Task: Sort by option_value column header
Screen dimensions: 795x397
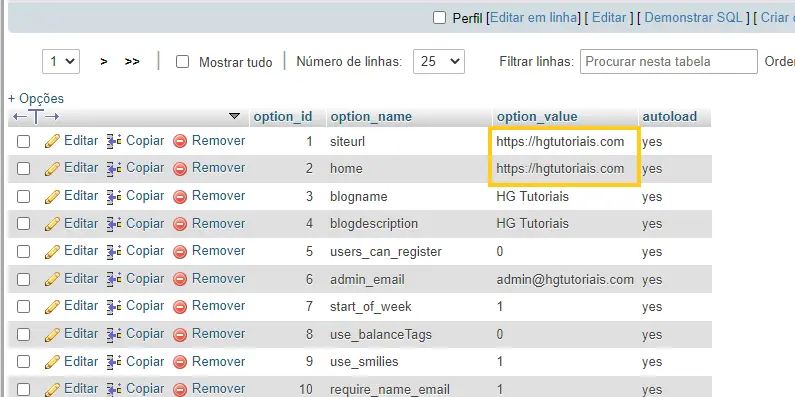Action: click(x=537, y=117)
